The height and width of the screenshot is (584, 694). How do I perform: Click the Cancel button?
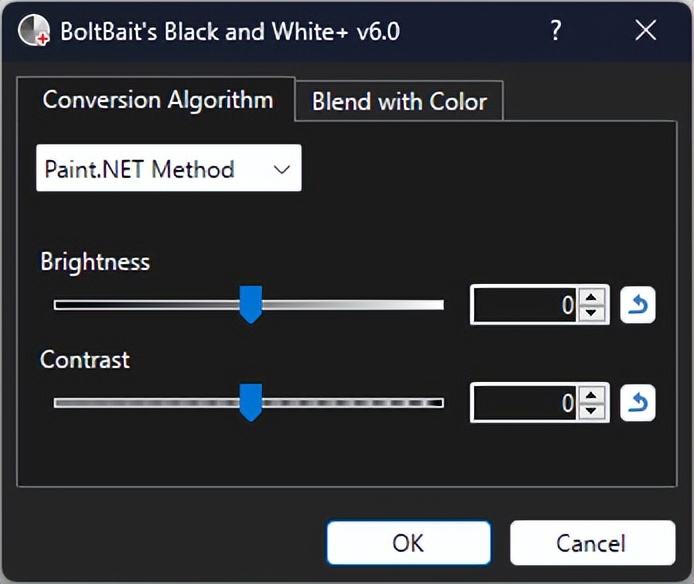591,543
